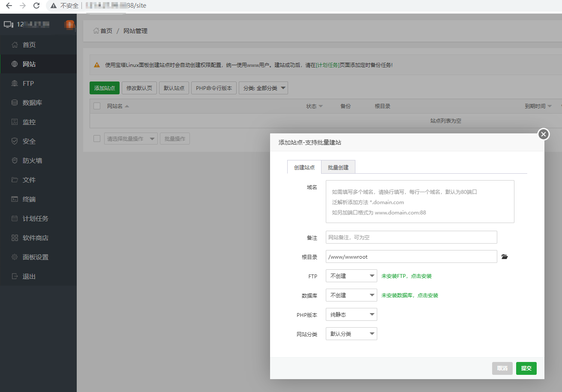The height and width of the screenshot is (392, 562).
Task: Open the 数据库 不创建 dropdown
Action: click(x=352, y=295)
